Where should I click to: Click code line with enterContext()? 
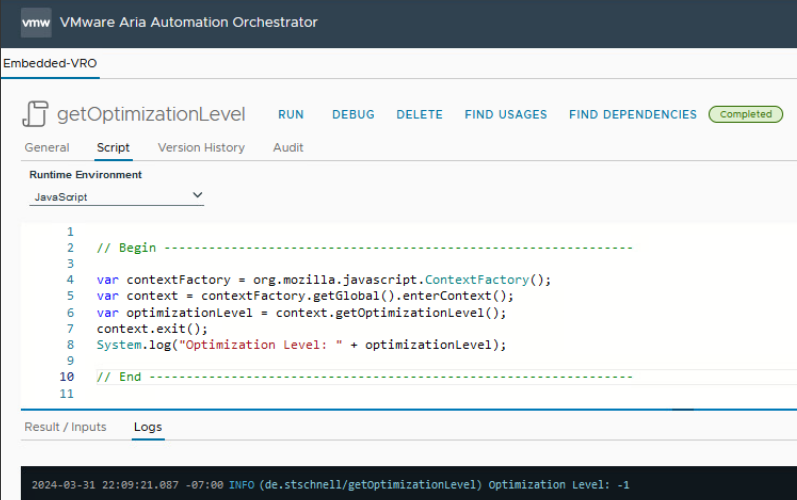coord(305,296)
